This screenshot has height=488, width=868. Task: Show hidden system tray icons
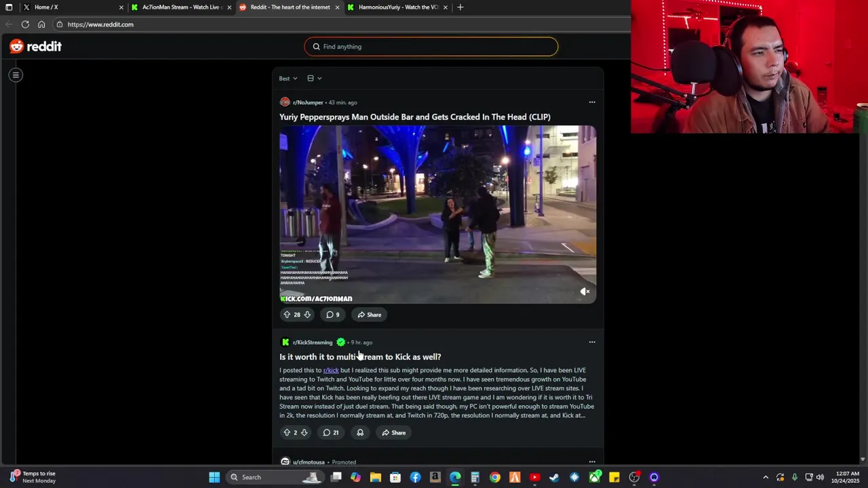[x=766, y=477]
